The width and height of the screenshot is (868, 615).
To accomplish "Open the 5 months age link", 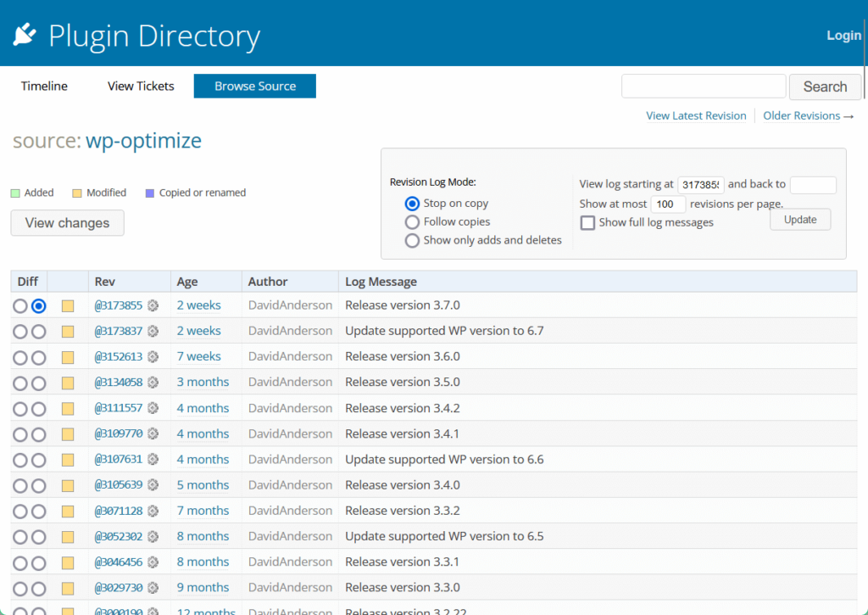I will point(203,485).
